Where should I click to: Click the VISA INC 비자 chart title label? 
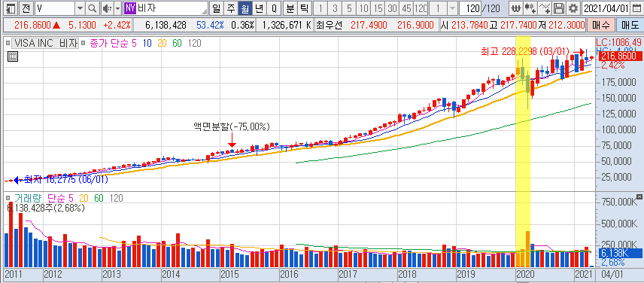45,43
